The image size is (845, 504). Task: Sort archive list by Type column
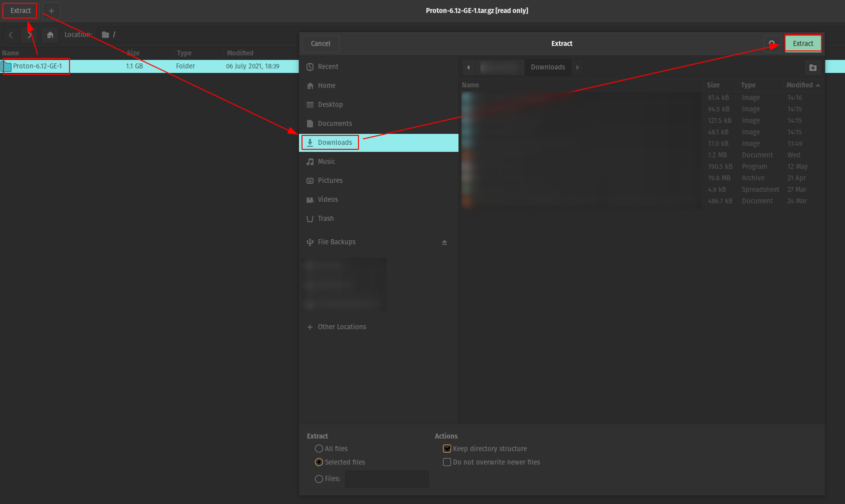click(x=199, y=53)
